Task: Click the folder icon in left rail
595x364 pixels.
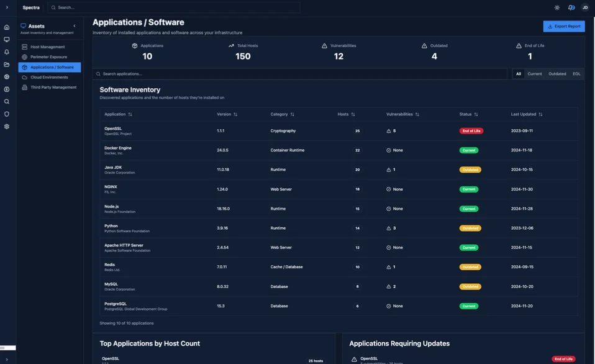Action: 7,65
